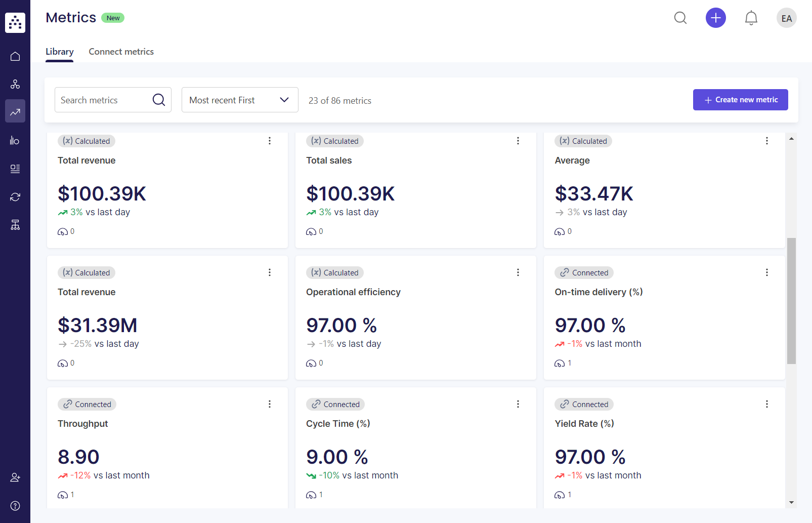
Task: Click Create new metric button
Action: 740,100
